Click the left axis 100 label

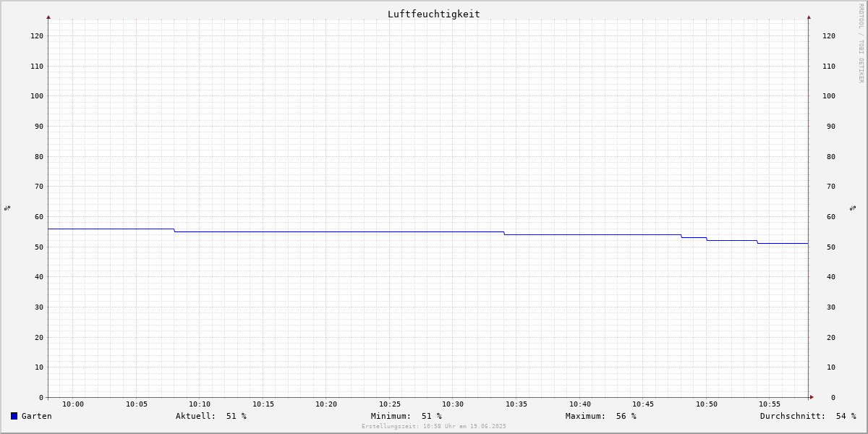click(x=37, y=95)
